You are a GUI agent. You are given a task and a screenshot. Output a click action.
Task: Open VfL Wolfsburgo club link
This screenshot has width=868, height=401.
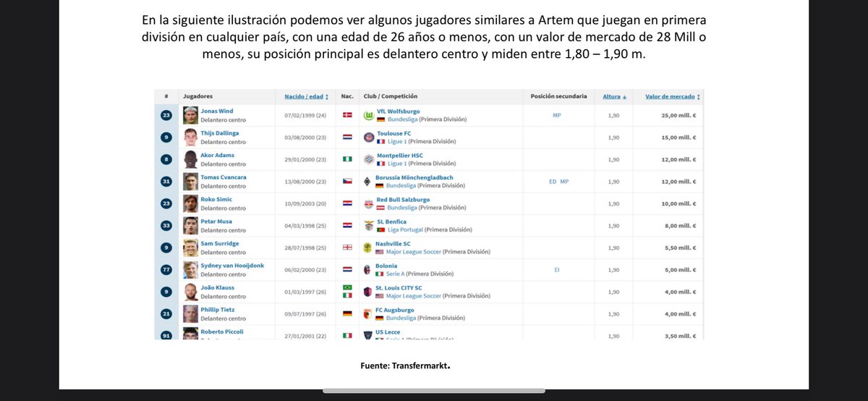coord(399,111)
